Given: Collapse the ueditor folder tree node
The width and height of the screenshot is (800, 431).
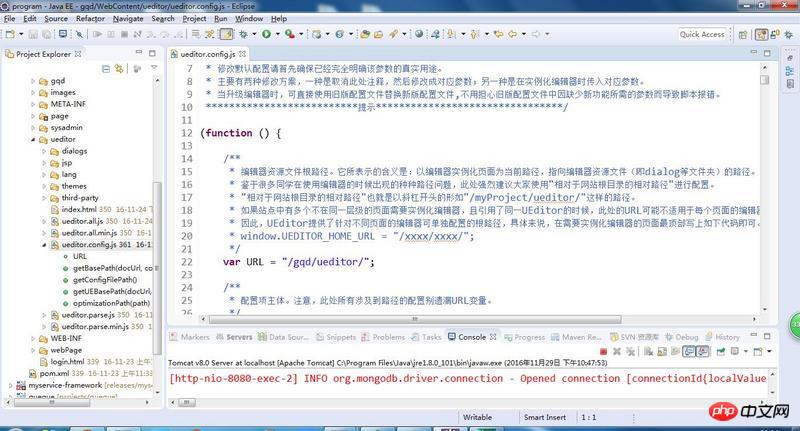Looking at the screenshot, I should pos(33,139).
